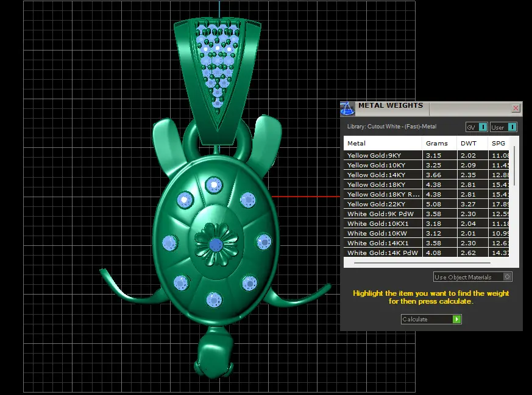
Task: Select the flower center gem on turtle shell
Action: pos(216,244)
